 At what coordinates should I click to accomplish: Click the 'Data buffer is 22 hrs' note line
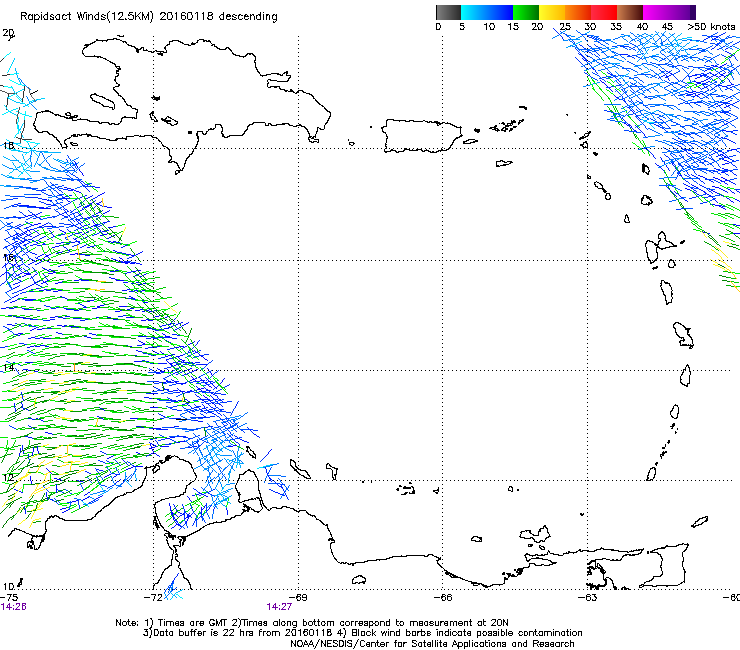[x=362, y=633]
